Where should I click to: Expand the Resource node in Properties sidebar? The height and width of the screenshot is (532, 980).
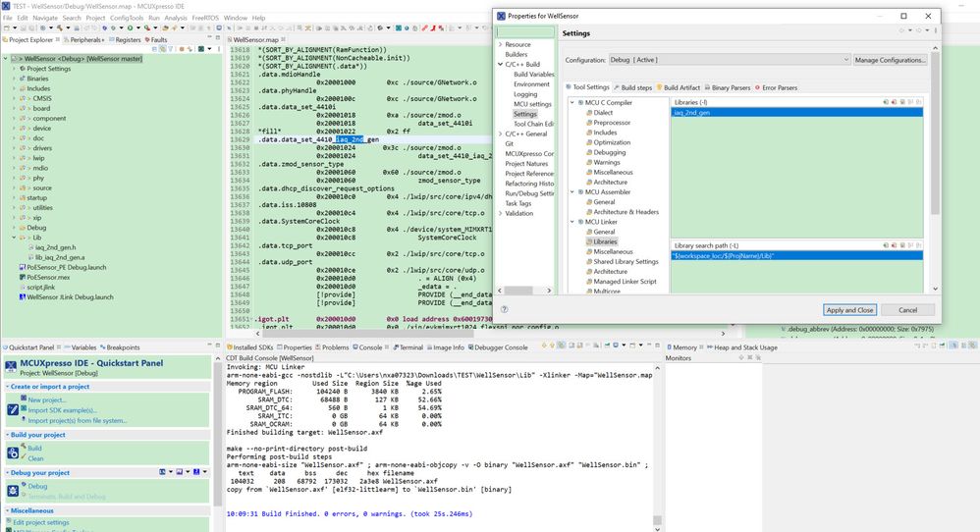coord(500,44)
